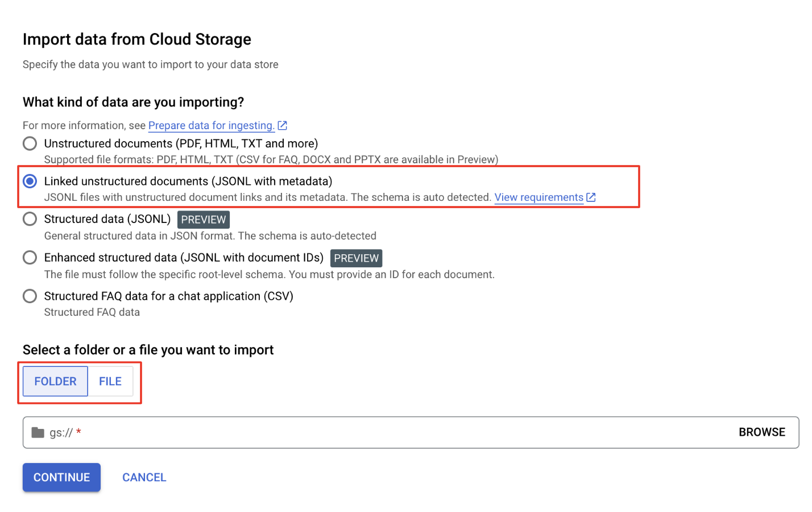This screenshot has width=812, height=512.
Task: Click PREVIEW badge beside Enhanced structured data
Action: click(356, 258)
